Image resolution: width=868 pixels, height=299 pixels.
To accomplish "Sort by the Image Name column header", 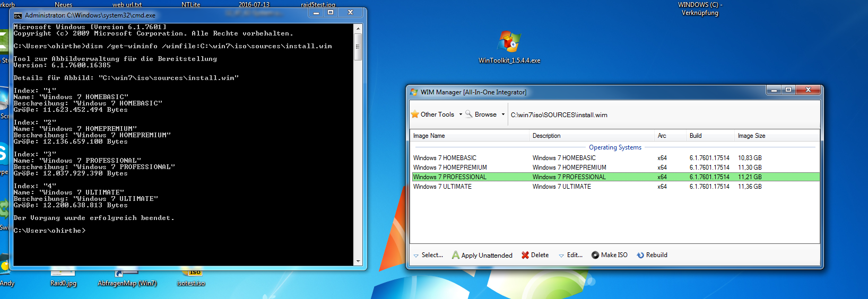I will (470, 136).
